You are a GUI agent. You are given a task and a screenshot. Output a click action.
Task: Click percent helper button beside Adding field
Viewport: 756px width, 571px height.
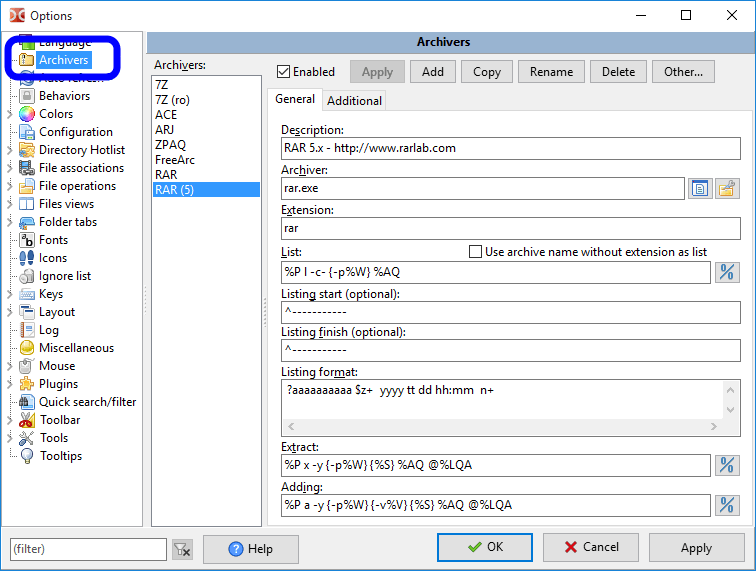[x=727, y=505]
